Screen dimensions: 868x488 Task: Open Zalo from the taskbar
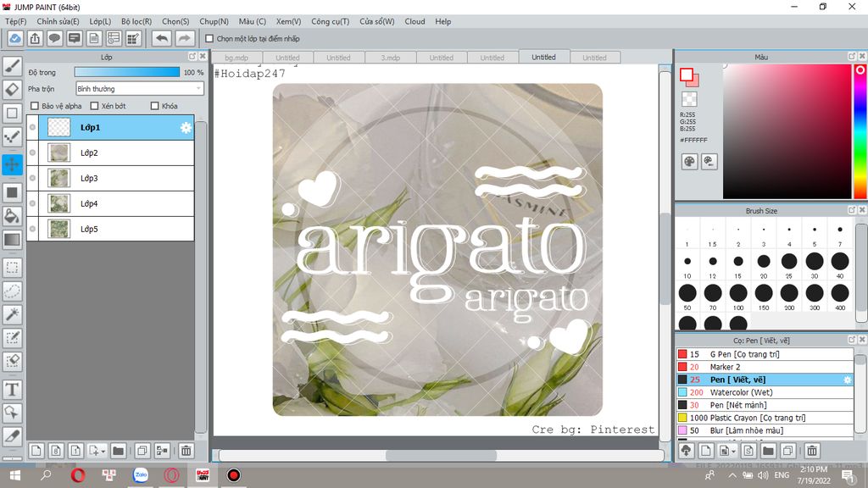[141, 474]
